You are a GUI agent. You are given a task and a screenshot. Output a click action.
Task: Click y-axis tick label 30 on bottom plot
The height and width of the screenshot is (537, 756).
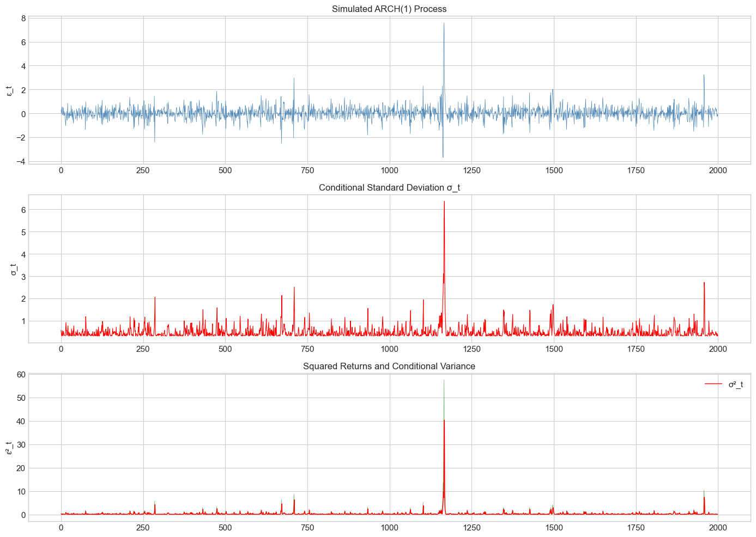click(x=21, y=444)
